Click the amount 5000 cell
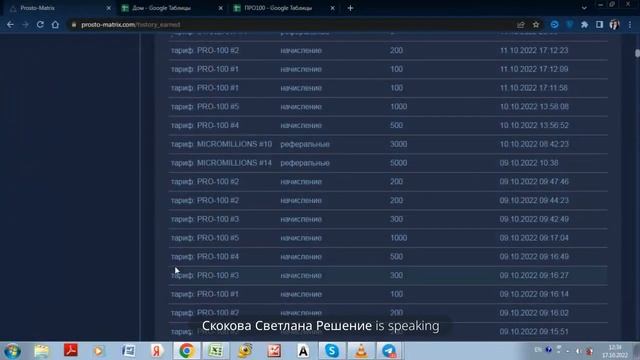 pyautogui.click(x=398, y=163)
